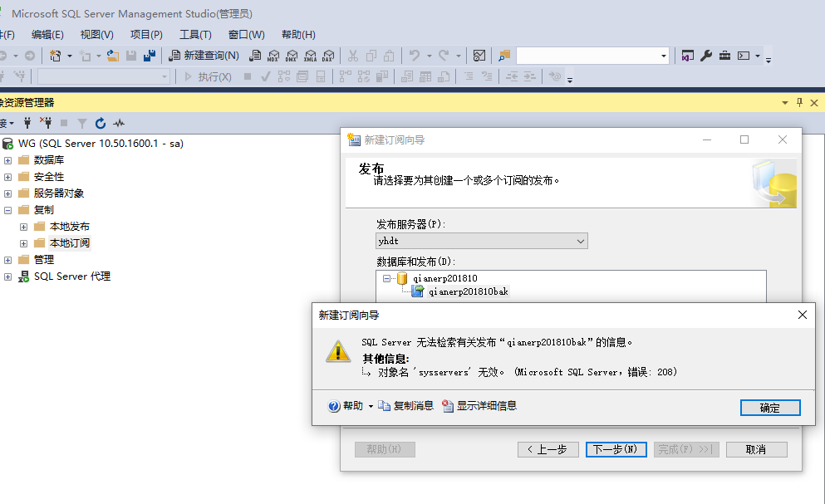Collapse the qianerp201810 database node

coord(386,278)
